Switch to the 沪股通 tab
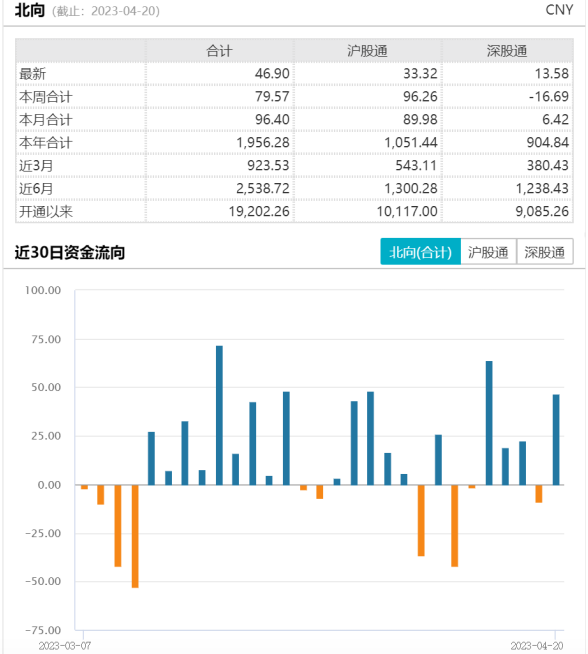 [x=488, y=252]
